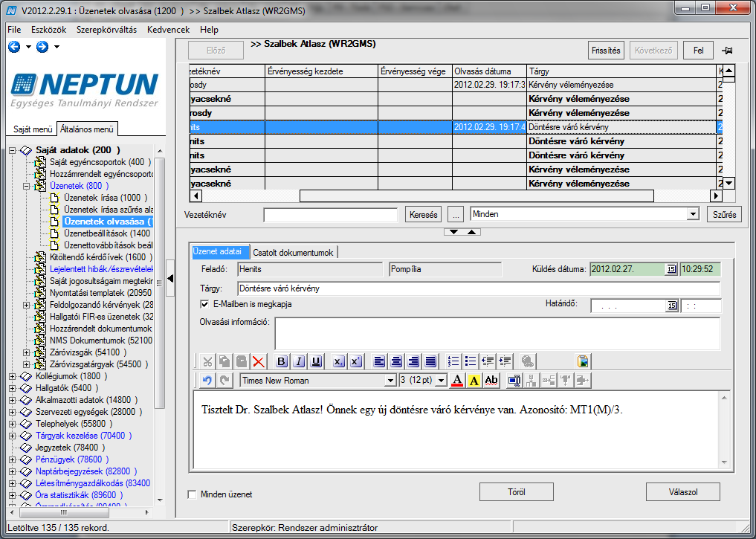
Task: Undo the last edit
Action: pos(207,381)
